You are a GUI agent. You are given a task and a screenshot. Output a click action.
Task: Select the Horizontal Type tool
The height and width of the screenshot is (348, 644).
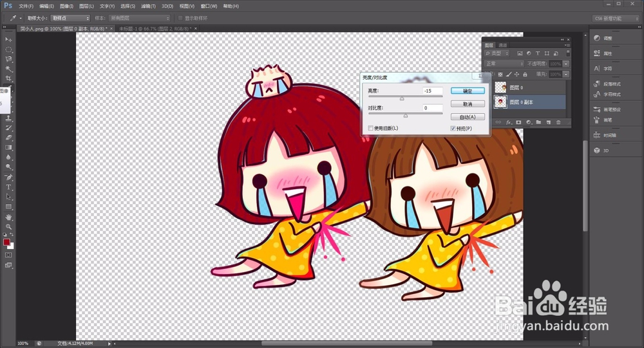coord(8,187)
